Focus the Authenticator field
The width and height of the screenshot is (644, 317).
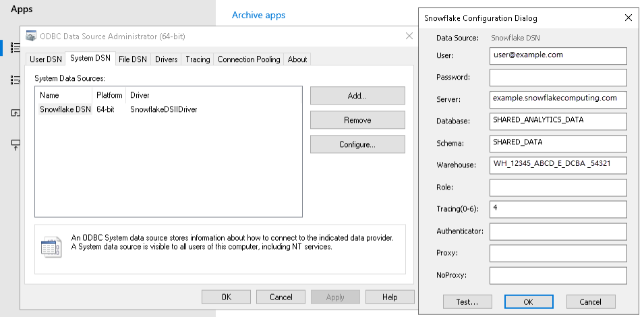[x=558, y=231]
